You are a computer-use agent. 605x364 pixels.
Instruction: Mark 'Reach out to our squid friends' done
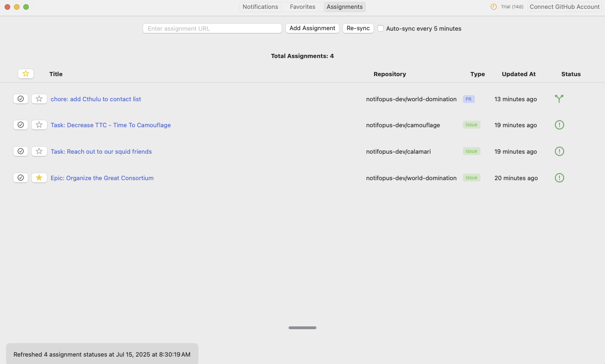[20, 151]
